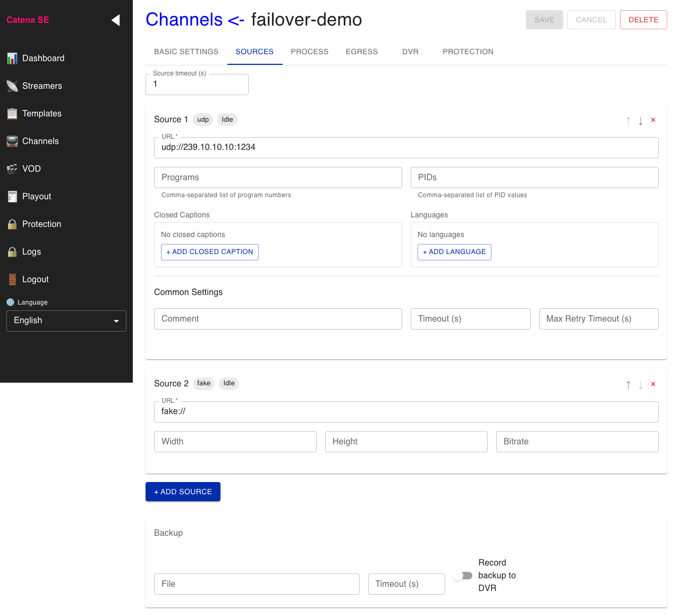Move Source 1 down with the arrow

coord(641,121)
